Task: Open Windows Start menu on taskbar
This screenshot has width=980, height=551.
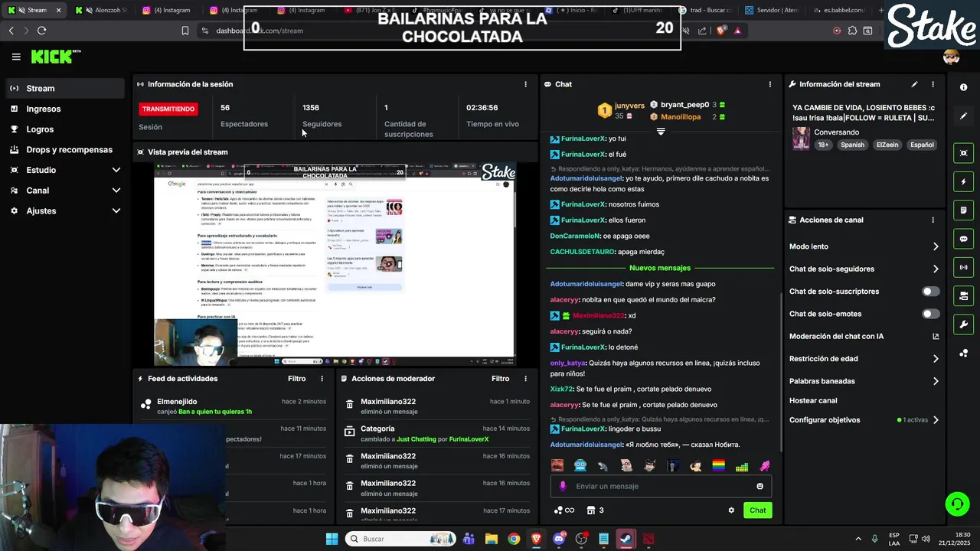Action: point(332,539)
